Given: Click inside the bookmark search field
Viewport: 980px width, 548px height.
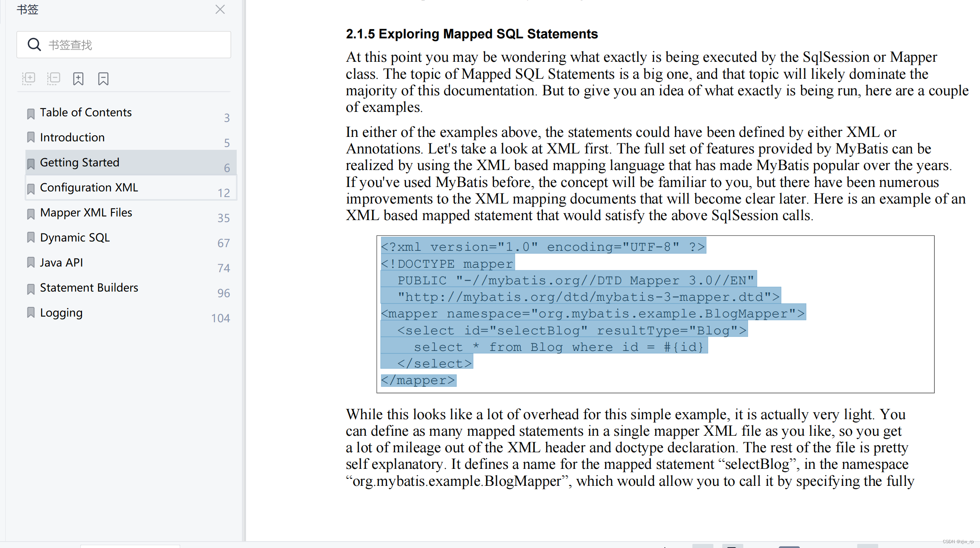Looking at the screenshot, I should (137, 45).
